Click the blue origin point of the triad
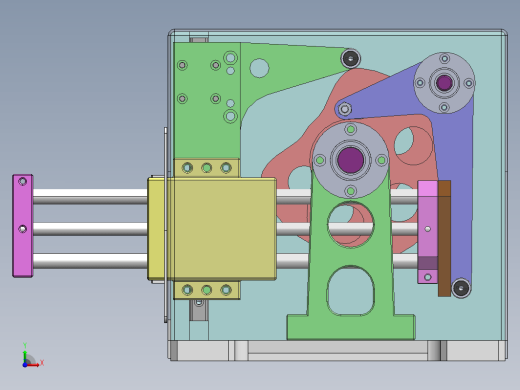 pyautogui.click(x=25, y=365)
